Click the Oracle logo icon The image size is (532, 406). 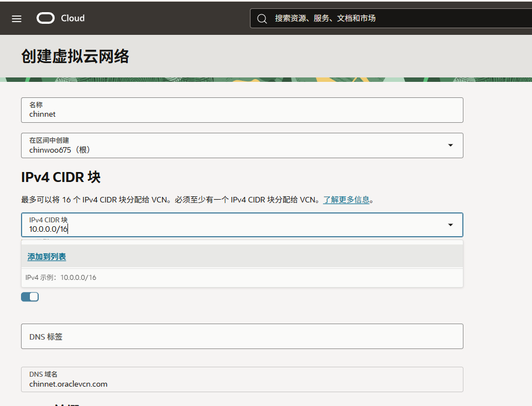pyautogui.click(x=46, y=18)
